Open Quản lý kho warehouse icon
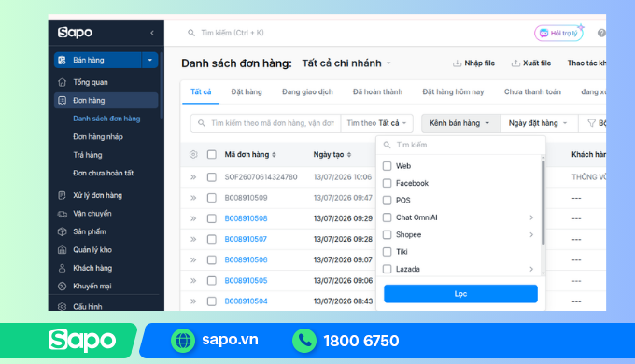The width and height of the screenshot is (635, 364). pyautogui.click(x=62, y=250)
